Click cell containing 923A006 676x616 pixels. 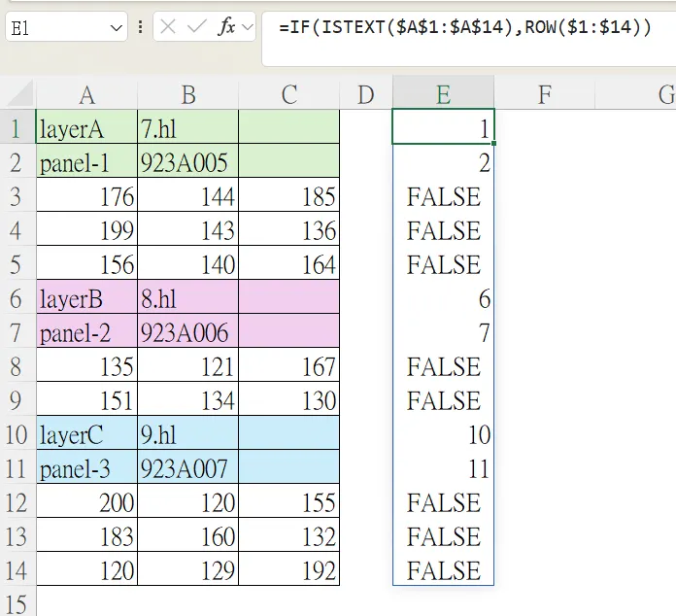tap(188, 331)
